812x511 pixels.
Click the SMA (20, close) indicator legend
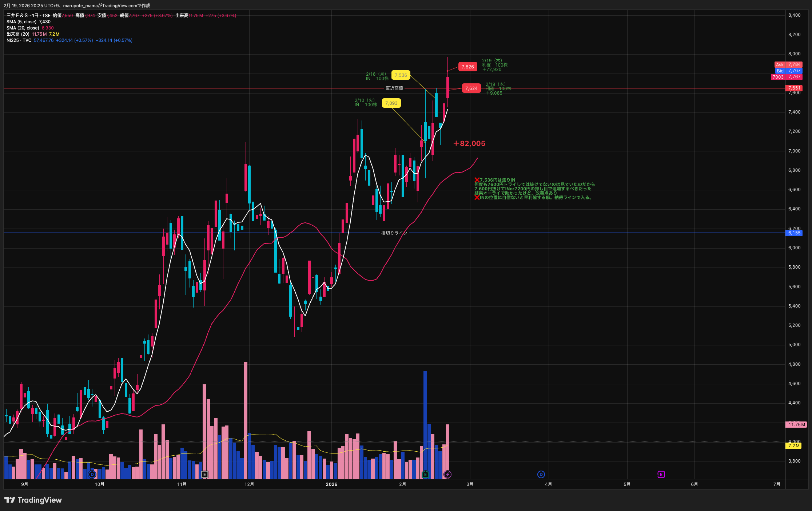[23, 28]
